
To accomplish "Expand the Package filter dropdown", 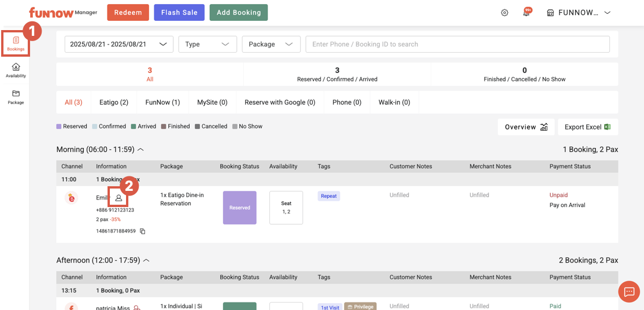I will click(271, 44).
